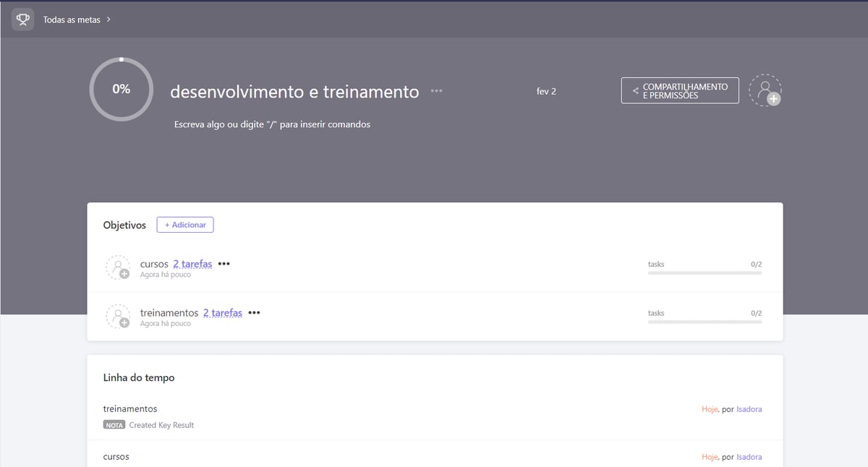This screenshot has height=467, width=868.
Task: Click the add-owner avatar icon near the title
Action: [x=765, y=90]
